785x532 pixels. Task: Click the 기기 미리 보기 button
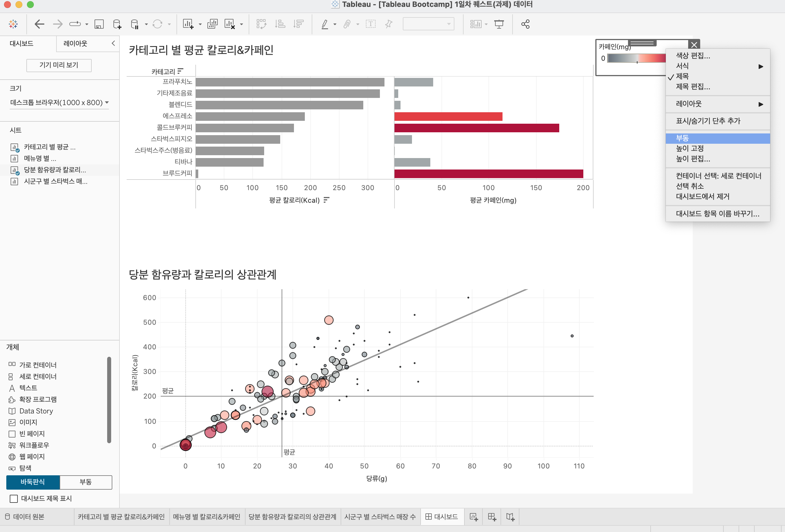[59, 65]
